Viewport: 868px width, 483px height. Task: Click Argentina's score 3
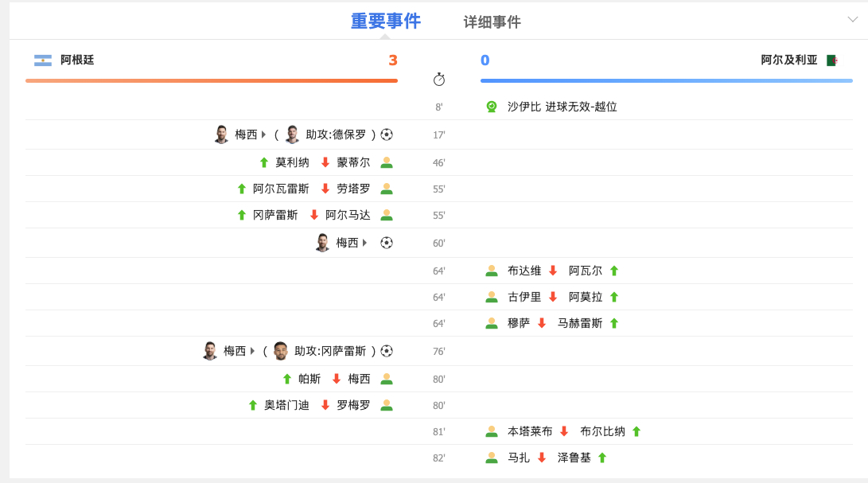[393, 60]
